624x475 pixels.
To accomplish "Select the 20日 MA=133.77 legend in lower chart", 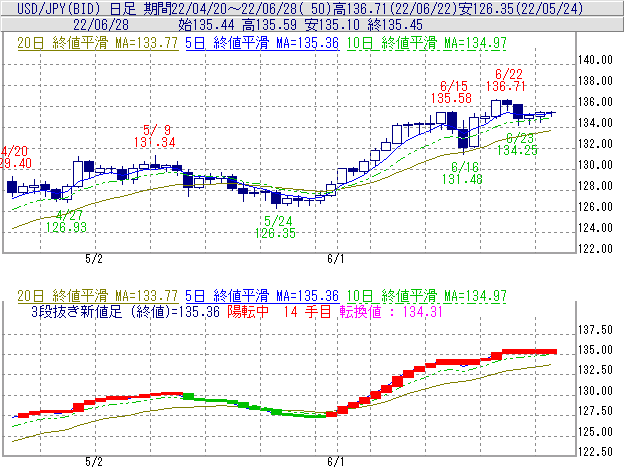I will pyautogui.click(x=98, y=296).
